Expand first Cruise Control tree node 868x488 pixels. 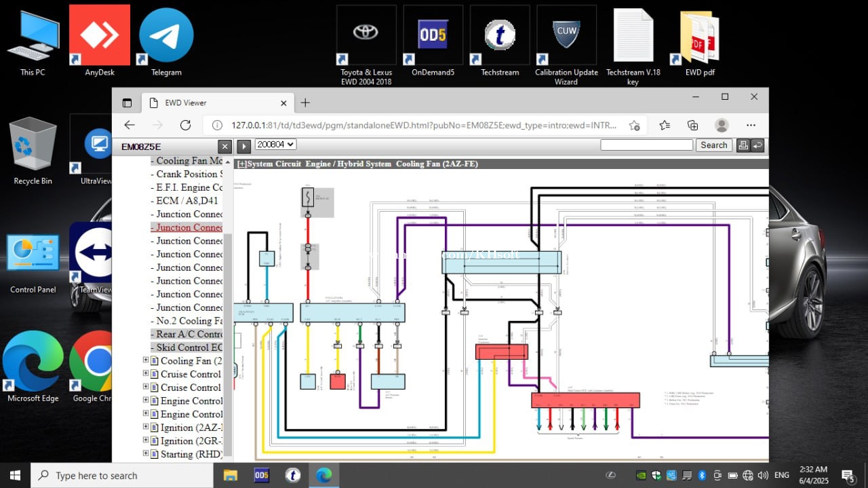coord(145,373)
